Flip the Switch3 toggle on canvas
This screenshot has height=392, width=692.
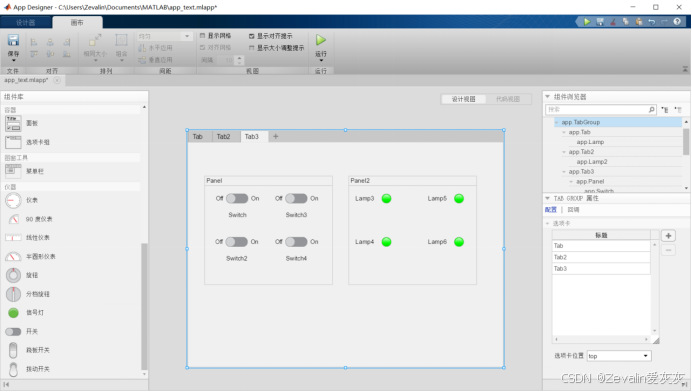point(296,199)
